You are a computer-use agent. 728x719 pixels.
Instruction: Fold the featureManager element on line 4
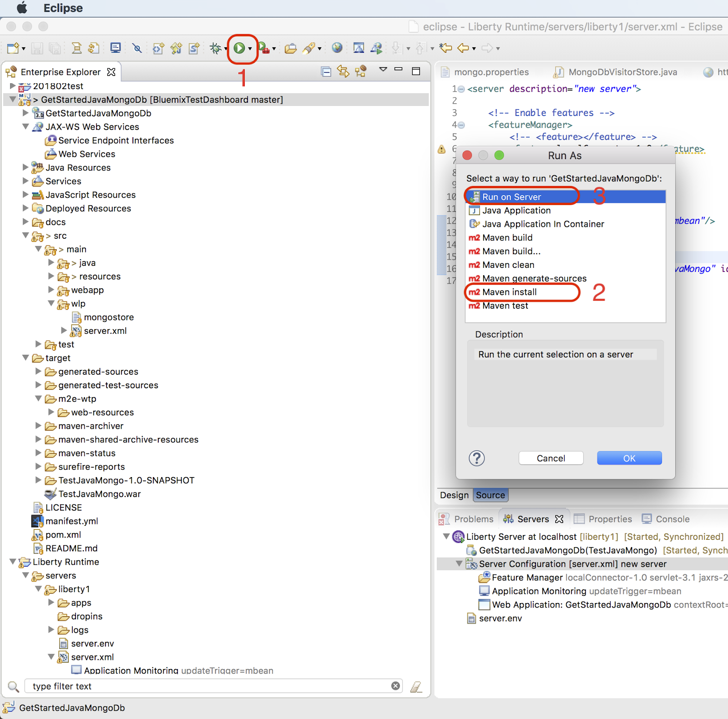pyautogui.click(x=461, y=125)
